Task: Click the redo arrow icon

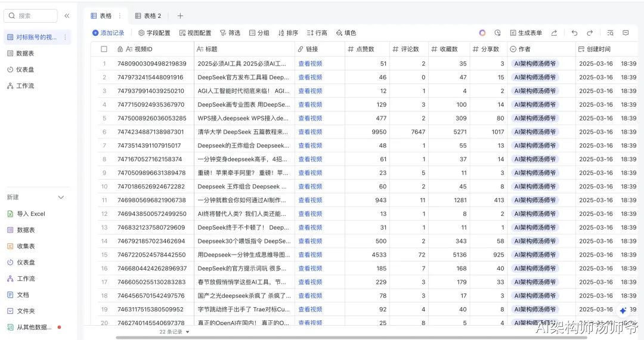Action: pos(590,33)
